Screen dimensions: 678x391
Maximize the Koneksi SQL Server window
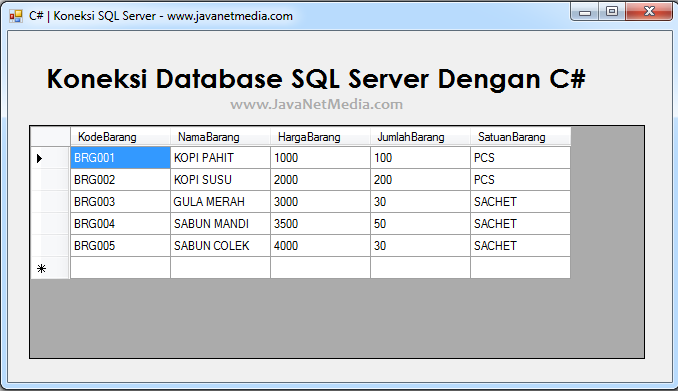point(612,12)
